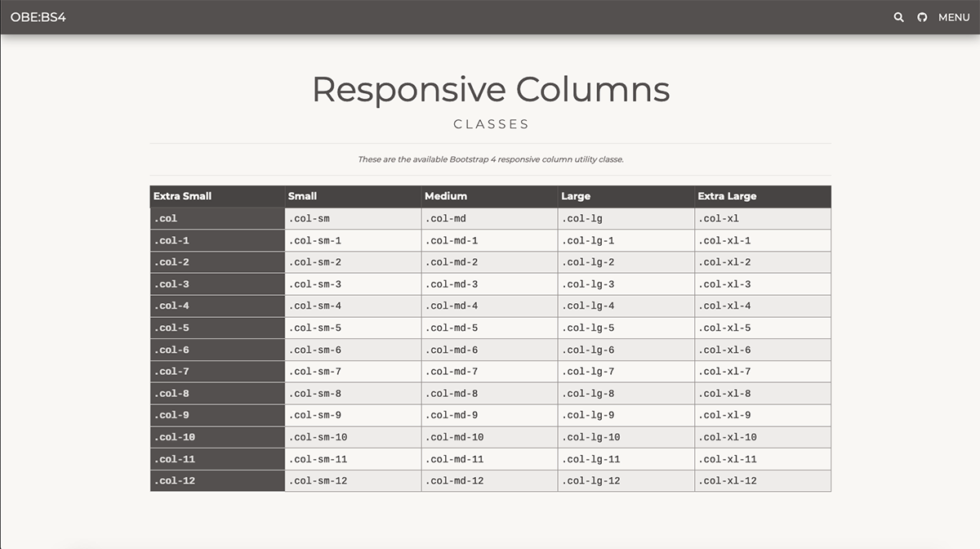This screenshot has height=549, width=980.
Task: Click the .col-sm-2 cell
Action: coord(353,262)
